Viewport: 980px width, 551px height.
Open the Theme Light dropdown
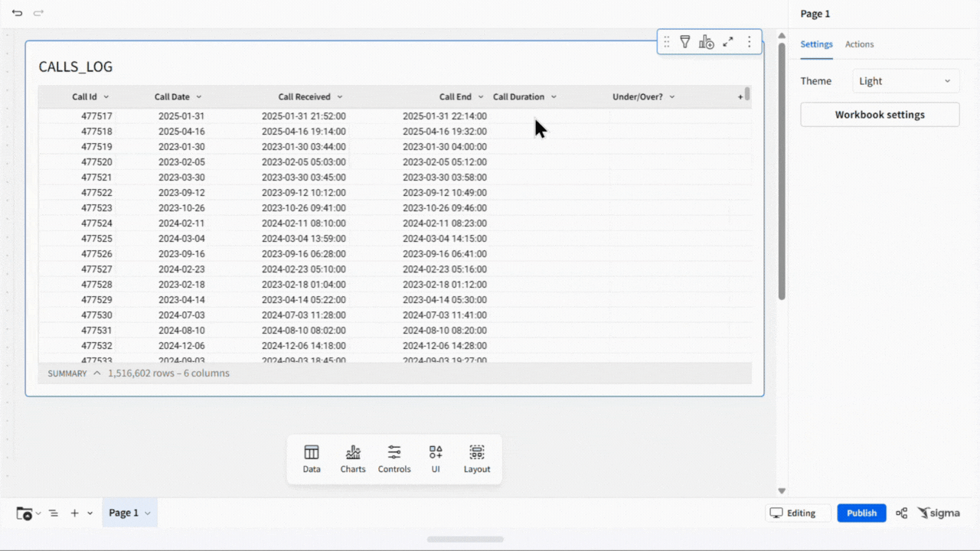906,81
